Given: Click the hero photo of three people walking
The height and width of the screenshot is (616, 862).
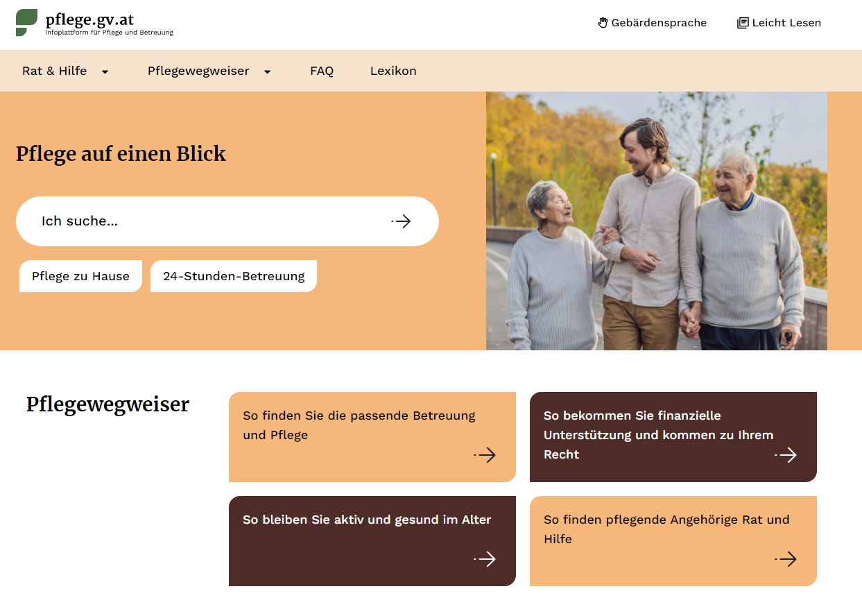Looking at the screenshot, I should (x=657, y=221).
